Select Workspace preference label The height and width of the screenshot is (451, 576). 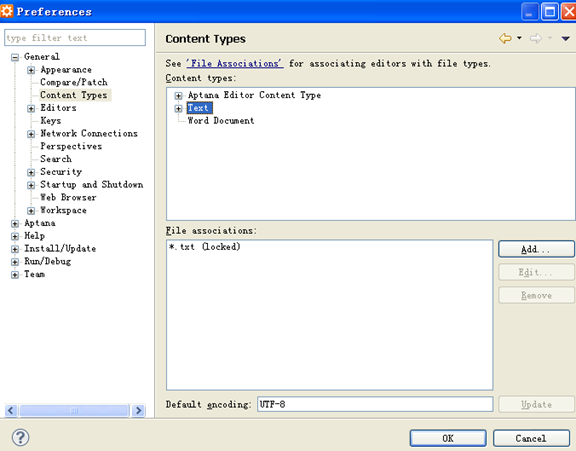(x=63, y=210)
